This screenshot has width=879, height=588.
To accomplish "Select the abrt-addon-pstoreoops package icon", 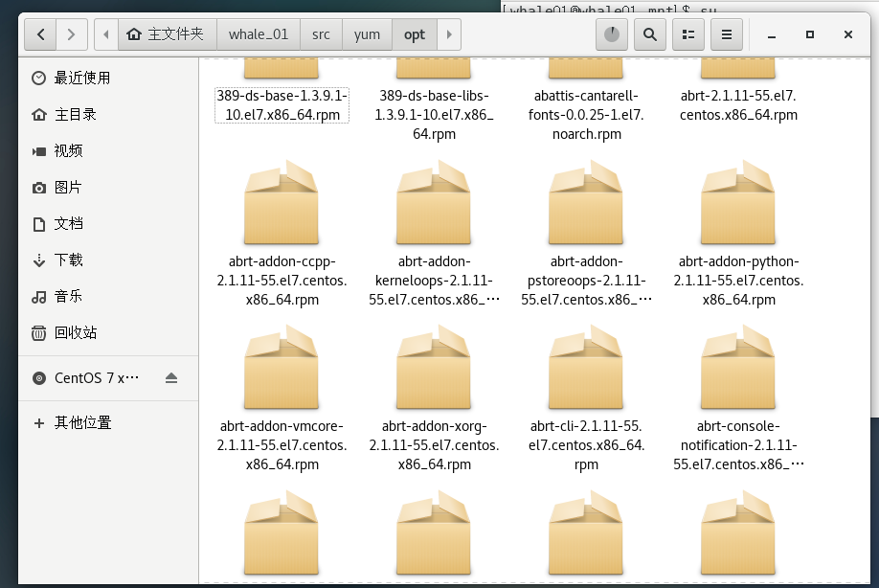I will (x=586, y=202).
